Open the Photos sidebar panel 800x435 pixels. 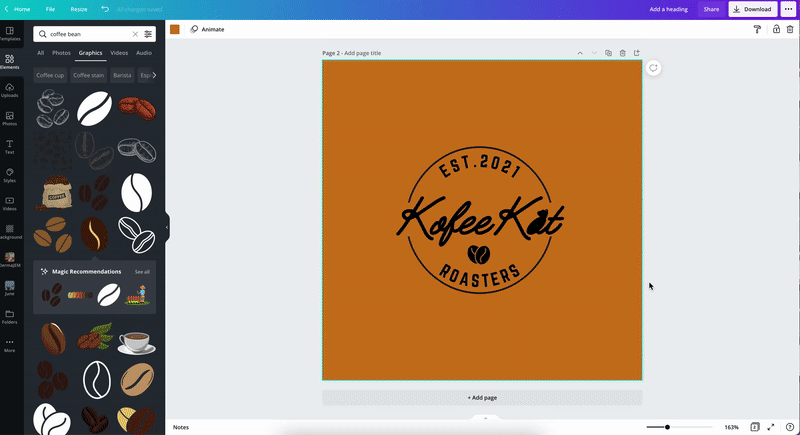[x=10, y=119]
